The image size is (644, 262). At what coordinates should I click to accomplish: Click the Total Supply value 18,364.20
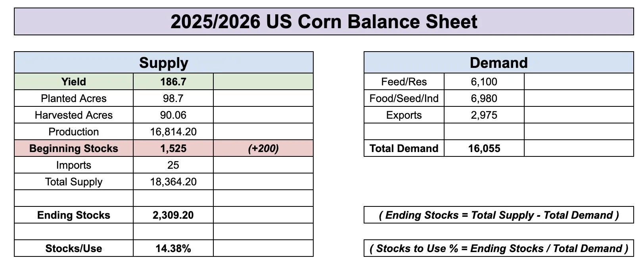point(173,181)
